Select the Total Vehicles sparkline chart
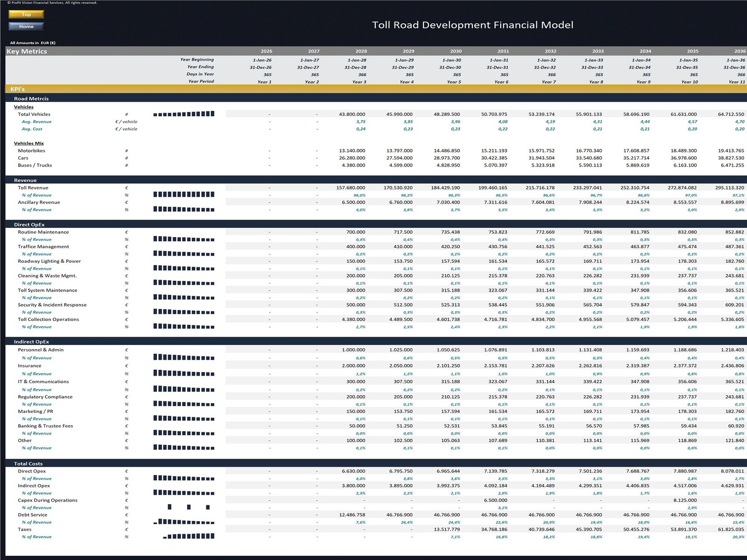 [184, 114]
